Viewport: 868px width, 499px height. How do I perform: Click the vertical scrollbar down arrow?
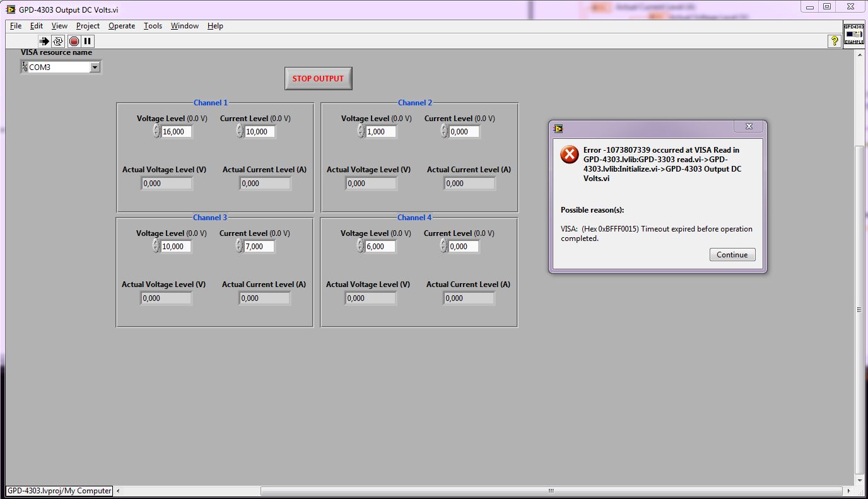coord(859,481)
